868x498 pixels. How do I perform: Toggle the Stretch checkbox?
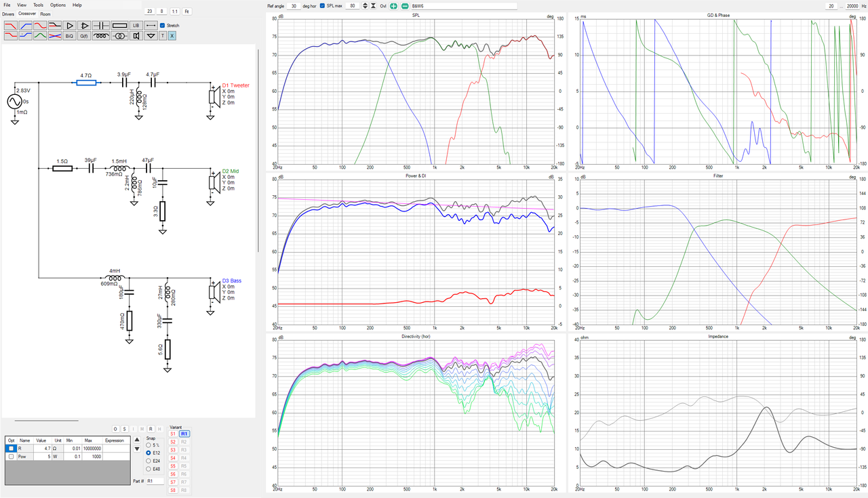point(163,25)
